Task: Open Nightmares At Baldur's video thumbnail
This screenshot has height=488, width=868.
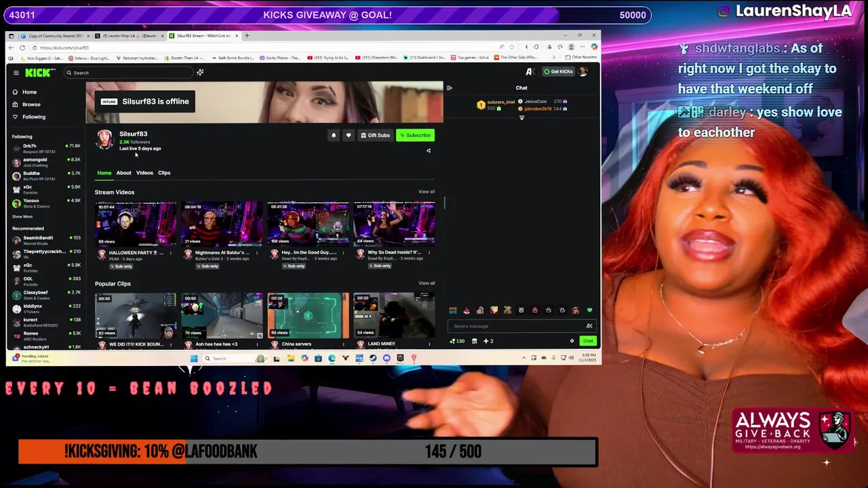Action: coord(222,224)
